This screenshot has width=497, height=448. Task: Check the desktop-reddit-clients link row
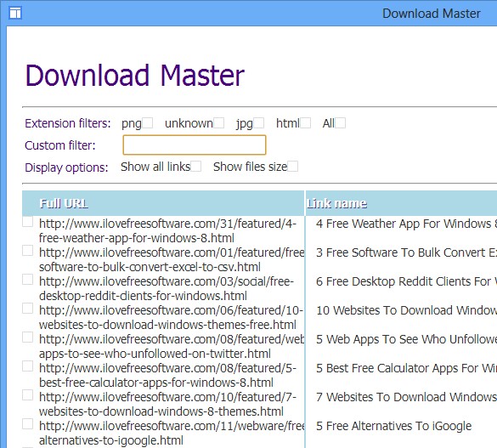point(27,280)
